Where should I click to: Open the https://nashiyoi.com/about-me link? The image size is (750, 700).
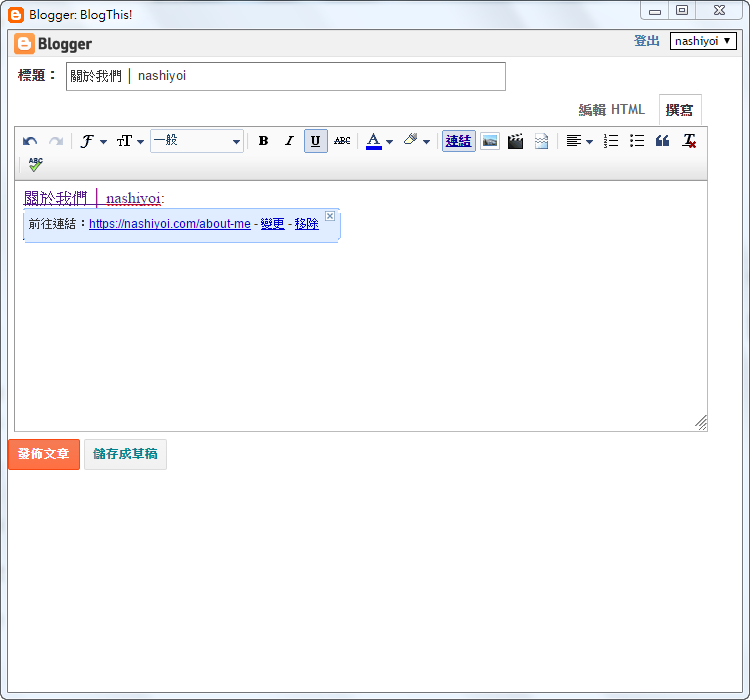pos(170,224)
